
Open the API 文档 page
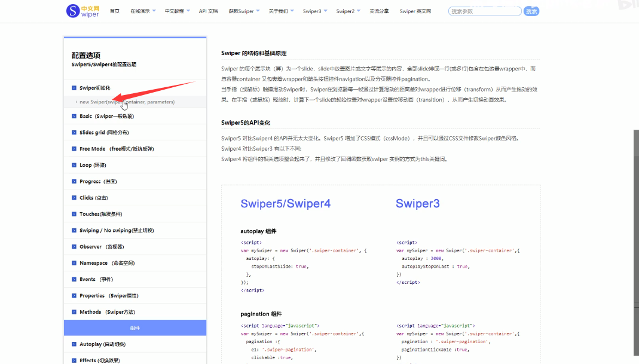pyautogui.click(x=208, y=11)
